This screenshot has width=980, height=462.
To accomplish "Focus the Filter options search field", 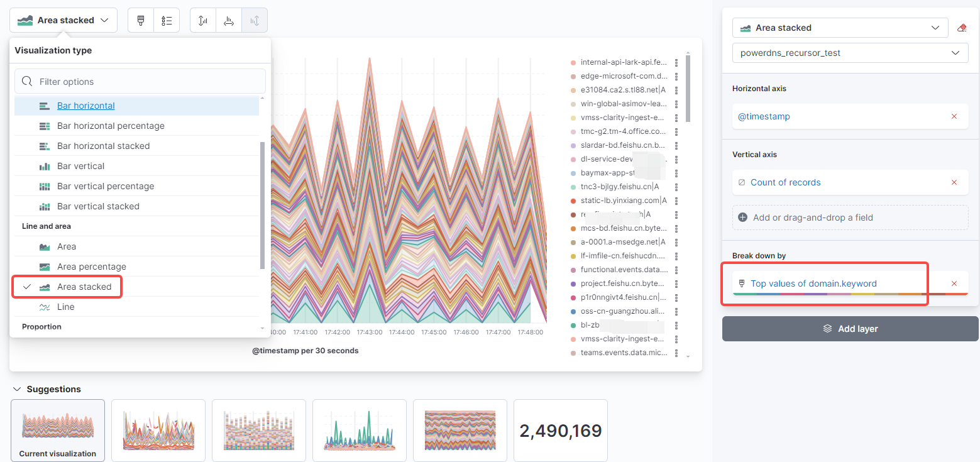I will 140,82.
